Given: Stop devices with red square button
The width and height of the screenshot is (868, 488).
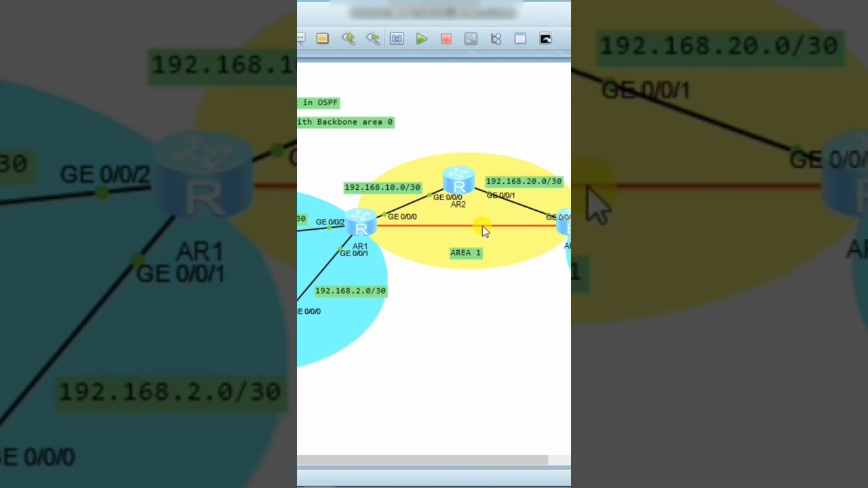Looking at the screenshot, I should [446, 39].
